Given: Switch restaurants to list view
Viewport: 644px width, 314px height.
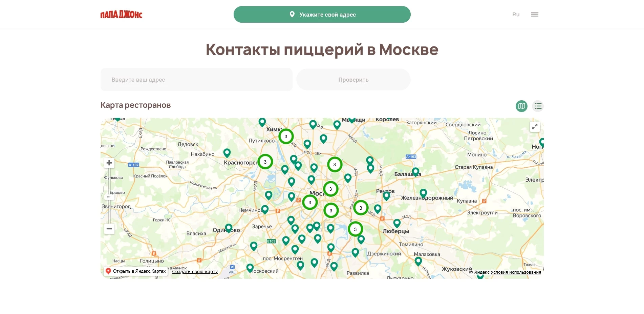Looking at the screenshot, I should tap(538, 106).
